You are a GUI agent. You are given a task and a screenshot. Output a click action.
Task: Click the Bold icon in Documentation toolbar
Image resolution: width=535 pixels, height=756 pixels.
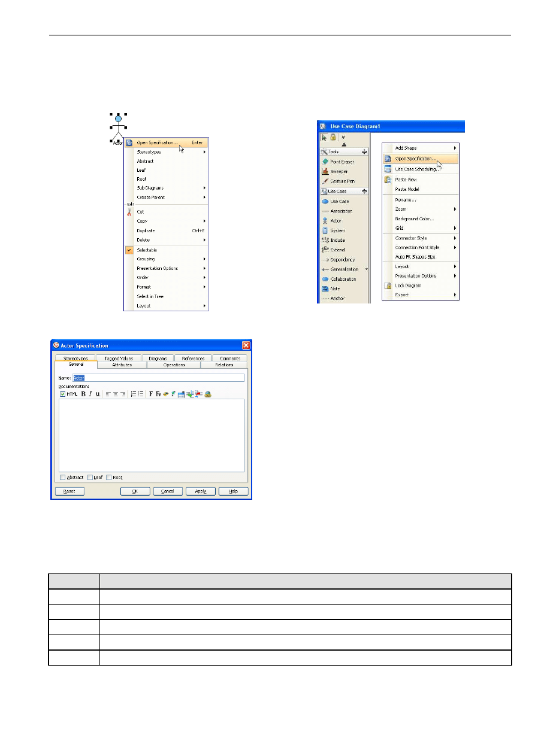click(83, 394)
